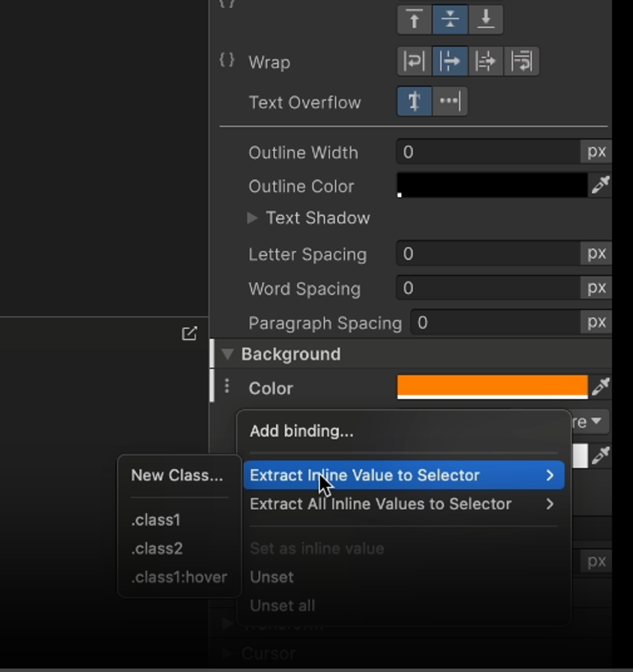The image size is (633, 672).
Task: Select .class1 in submenu
Action: point(179,520)
